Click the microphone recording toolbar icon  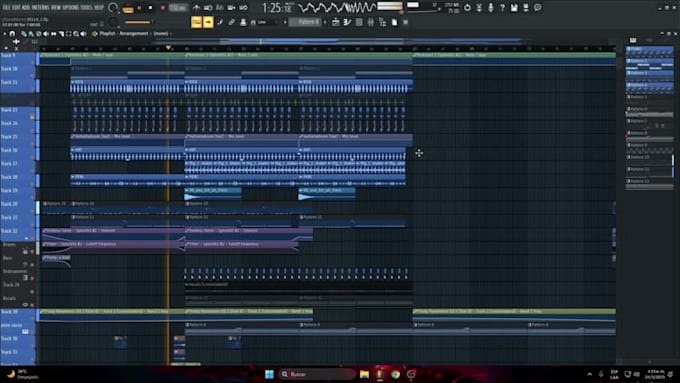490,8
